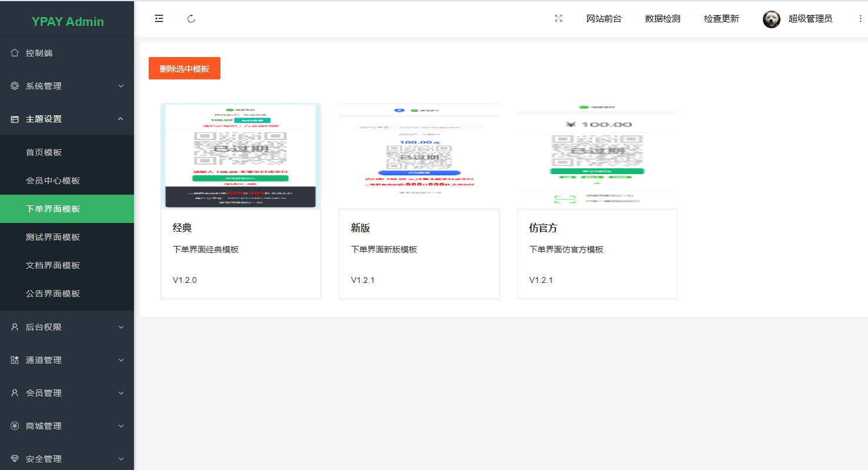Open 测试界面模板 menu item
The width and height of the screenshot is (868, 470).
click(x=67, y=237)
